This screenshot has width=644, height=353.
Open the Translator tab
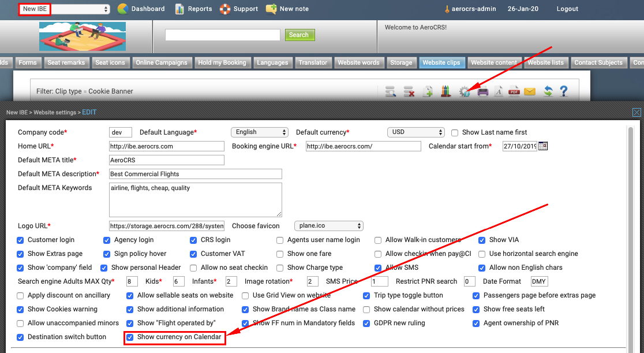[x=313, y=62]
